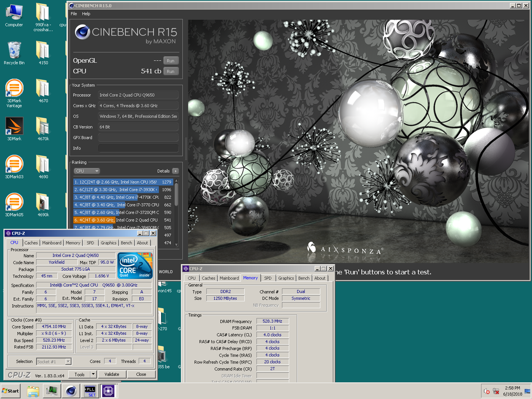Open Graphics tab in front CPU-Z window

[x=109, y=243]
